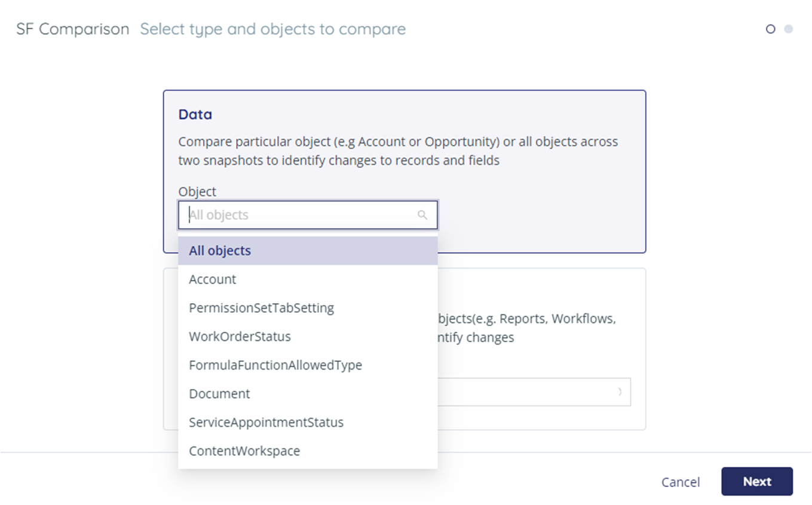Click the first step indicator dot top right
The height and width of the screenshot is (505, 812).
770,29
